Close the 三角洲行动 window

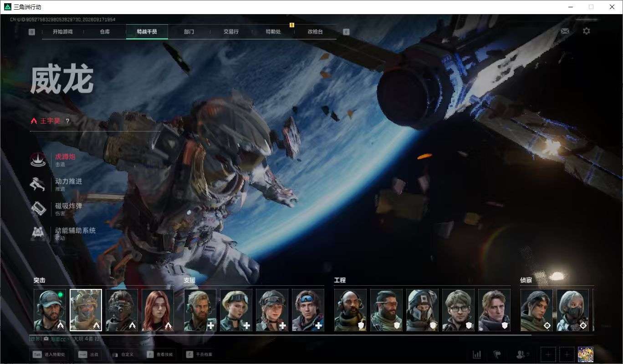tap(612, 7)
